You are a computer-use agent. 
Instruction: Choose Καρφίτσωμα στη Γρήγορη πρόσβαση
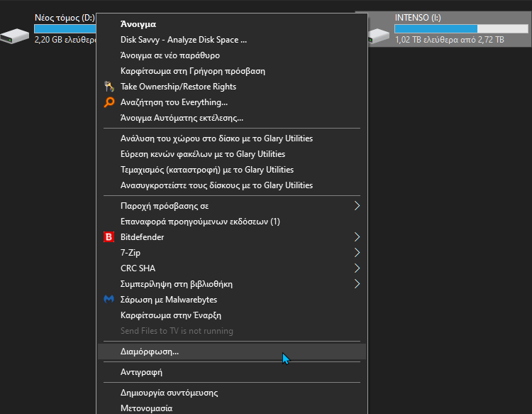(x=232, y=71)
